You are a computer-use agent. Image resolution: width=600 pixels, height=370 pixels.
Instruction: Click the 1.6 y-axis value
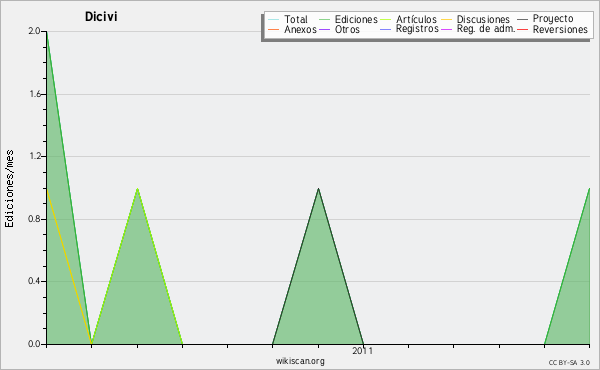(x=35, y=94)
